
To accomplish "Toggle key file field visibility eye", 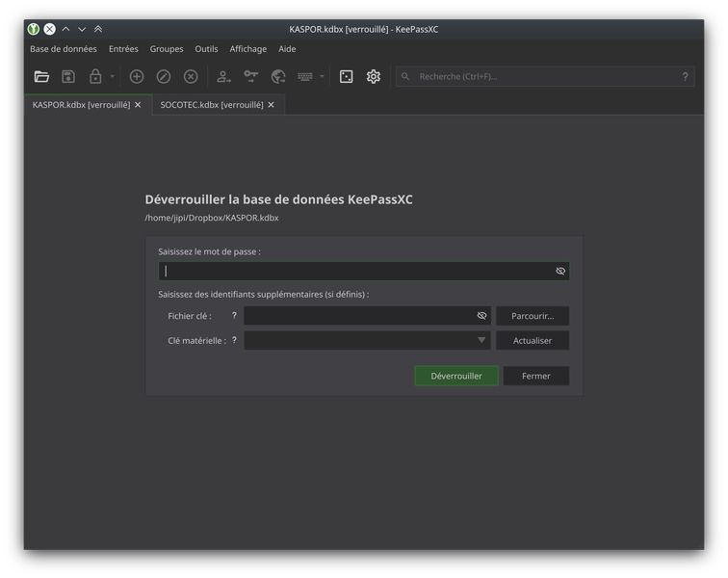I will 481,316.
